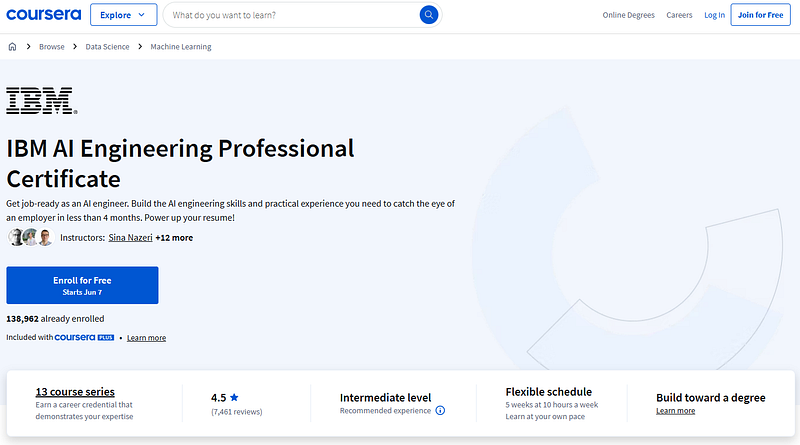Show the +12 more instructors
This screenshot has width=800, height=445.
(174, 237)
